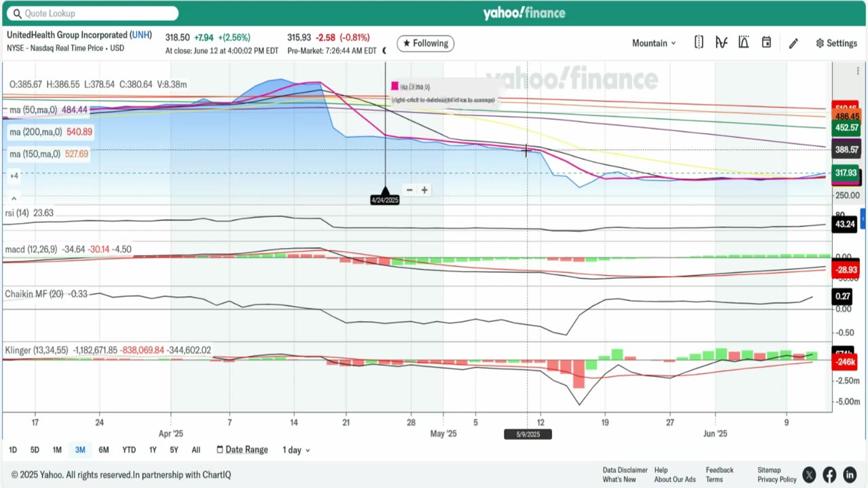
Task: Click the 5/9/2025 crosshair date label
Action: pyautogui.click(x=528, y=434)
